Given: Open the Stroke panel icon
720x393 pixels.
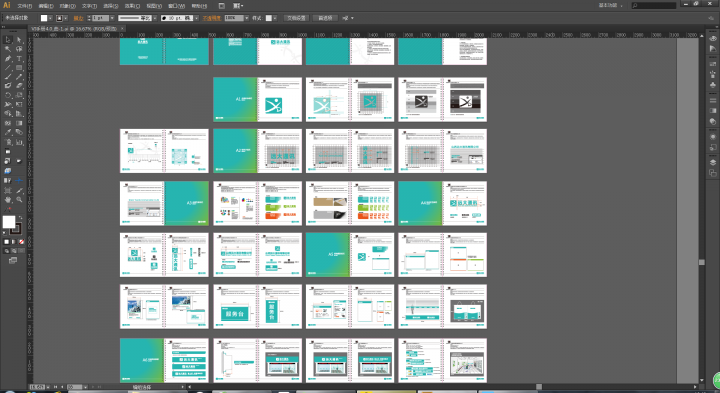Looking at the screenshot, I should [713, 100].
